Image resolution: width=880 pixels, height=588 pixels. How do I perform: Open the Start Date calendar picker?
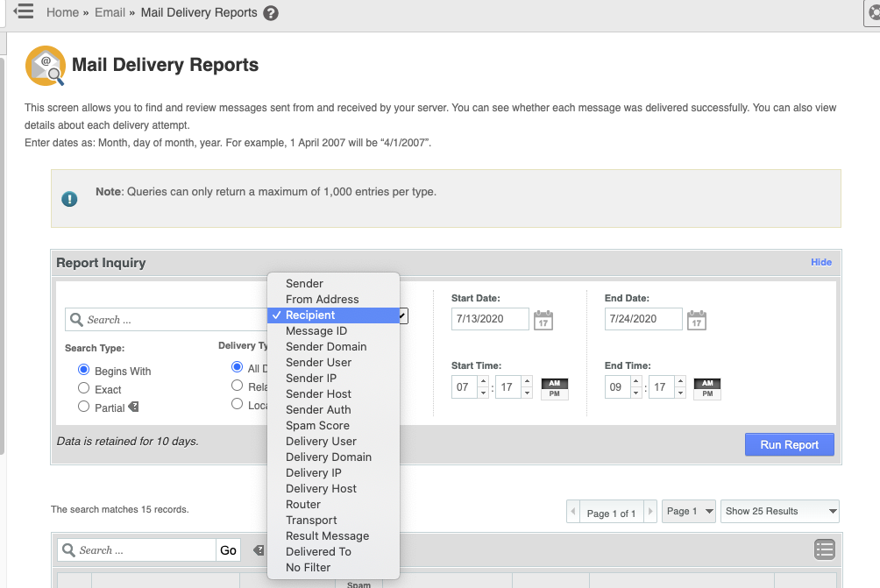pos(543,320)
